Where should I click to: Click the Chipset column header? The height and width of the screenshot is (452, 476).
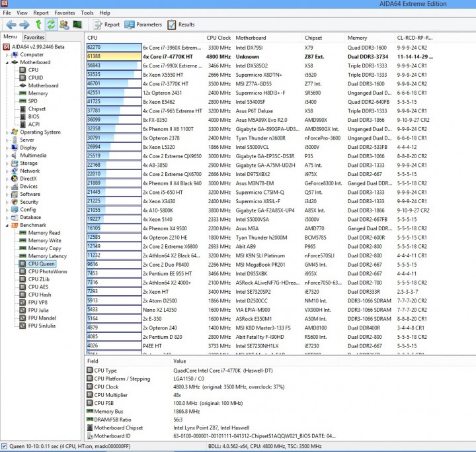point(323,38)
